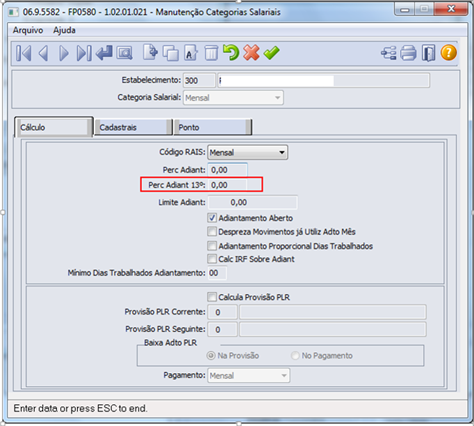This screenshot has width=474, height=426.
Task: Open the Ajuda menu
Action: 64,30
